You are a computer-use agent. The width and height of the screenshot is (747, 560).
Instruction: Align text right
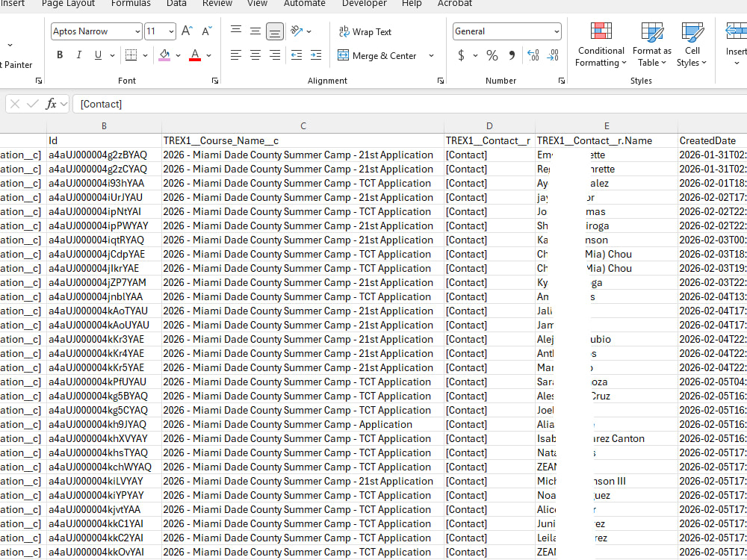[275, 55]
